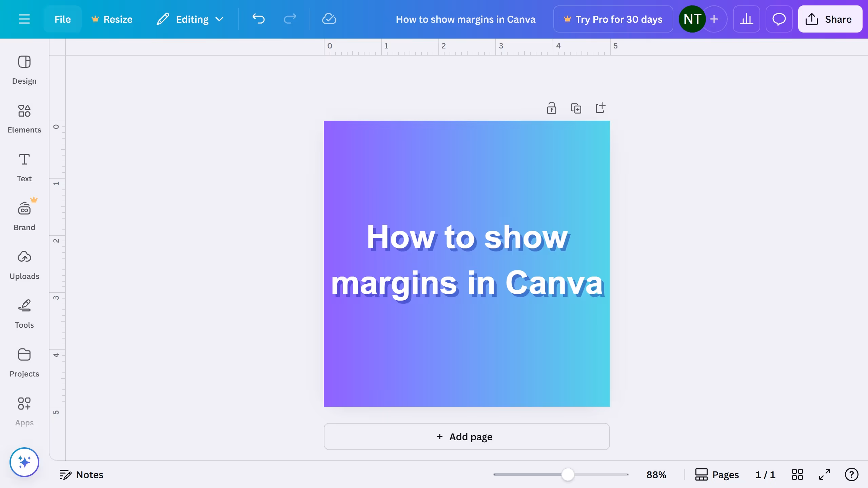Open the Elements panel
Screen dimensions: 868x488
pos(24,119)
